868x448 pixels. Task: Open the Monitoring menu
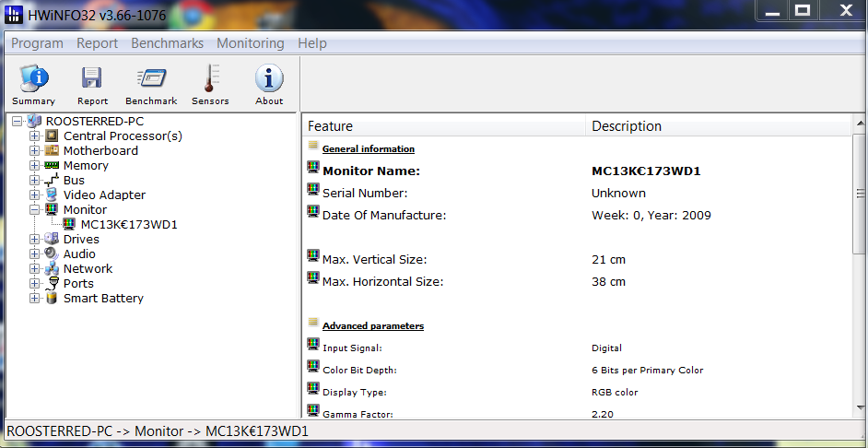pos(251,43)
